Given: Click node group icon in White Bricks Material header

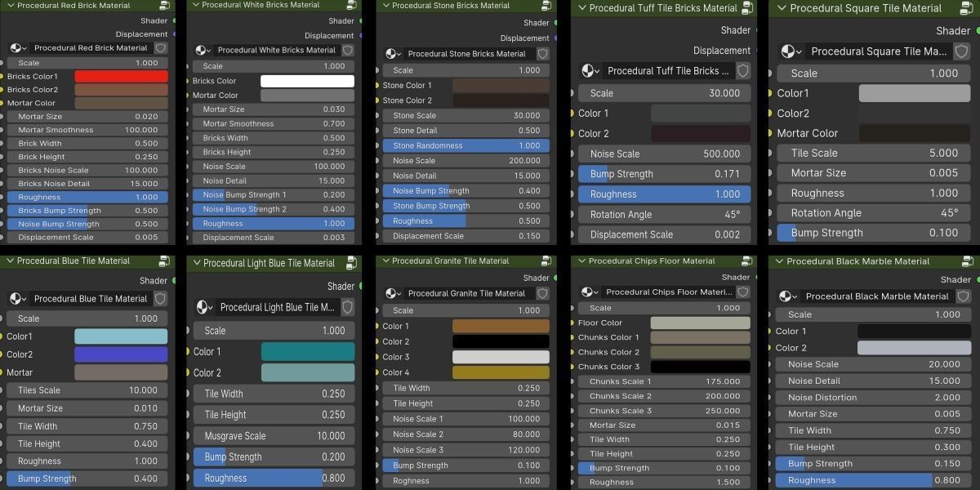Looking at the screenshot, I should click(351, 5).
